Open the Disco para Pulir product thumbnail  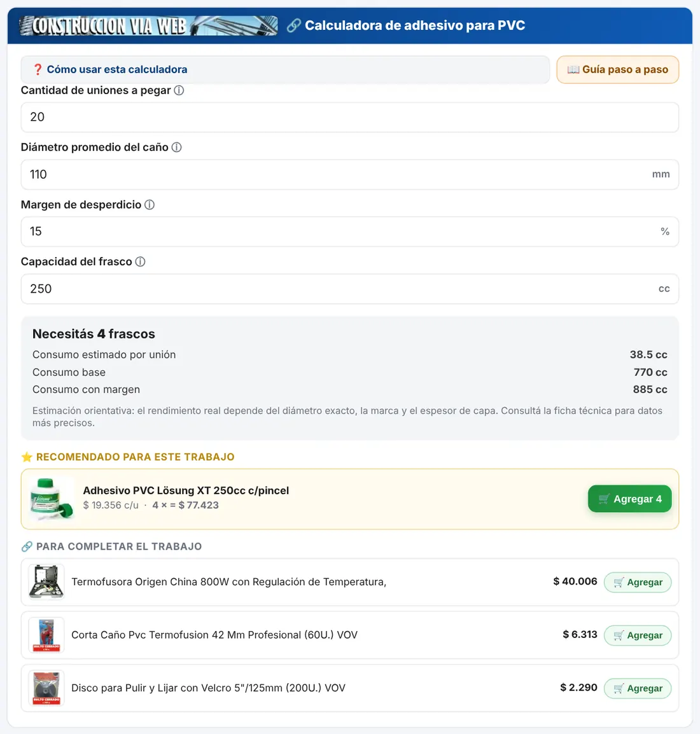point(46,688)
